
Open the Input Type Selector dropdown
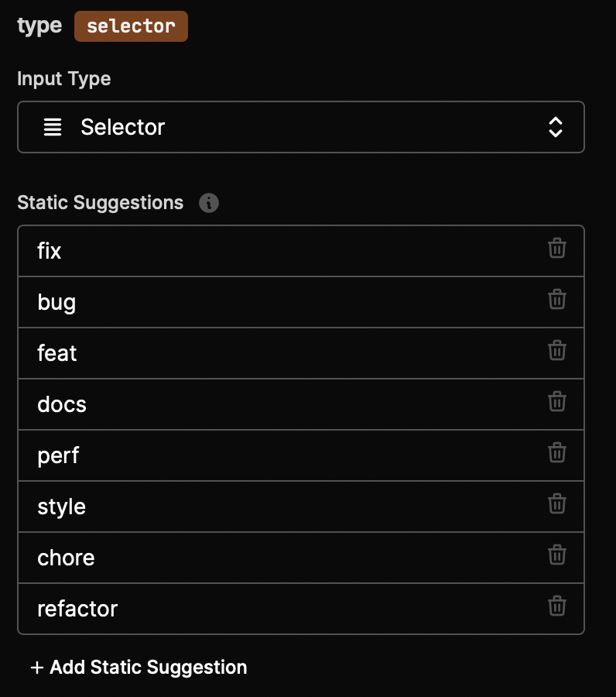point(301,127)
